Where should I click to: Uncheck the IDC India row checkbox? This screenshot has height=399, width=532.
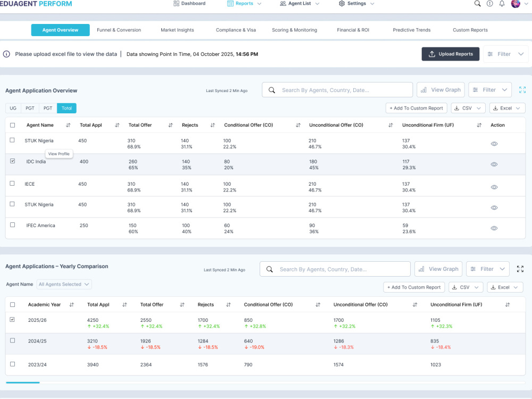[x=13, y=161]
